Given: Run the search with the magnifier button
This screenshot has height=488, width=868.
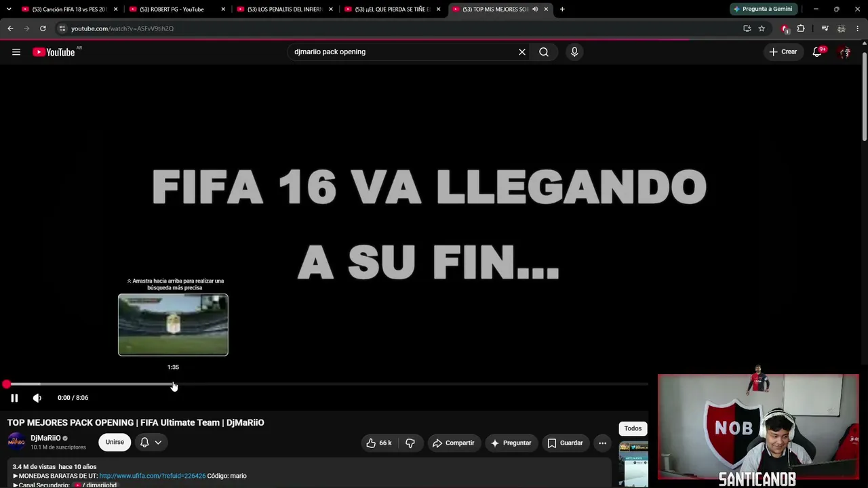Looking at the screenshot, I should point(544,52).
